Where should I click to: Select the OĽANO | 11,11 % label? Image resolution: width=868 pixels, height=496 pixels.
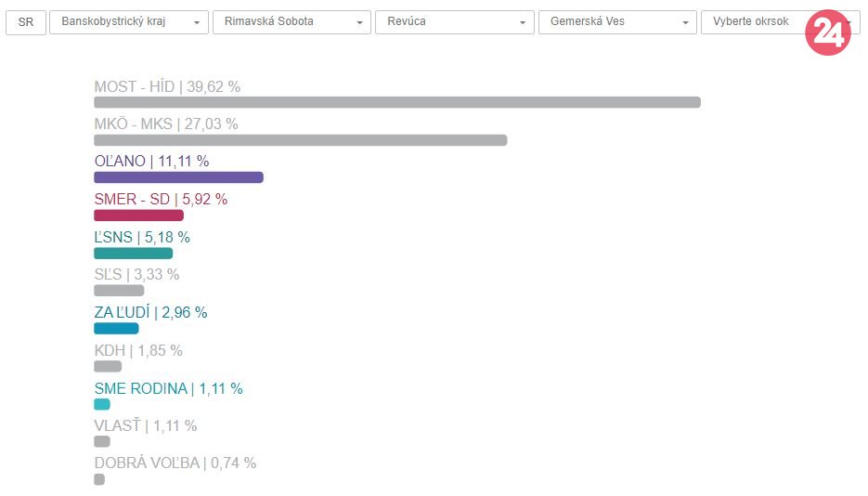pyautogui.click(x=151, y=162)
